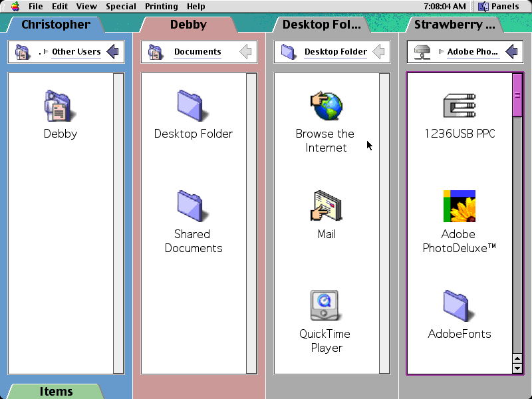Image resolution: width=532 pixels, height=399 pixels.
Task: Click the folder icon beside Desktop Folder path
Action: pos(289,52)
